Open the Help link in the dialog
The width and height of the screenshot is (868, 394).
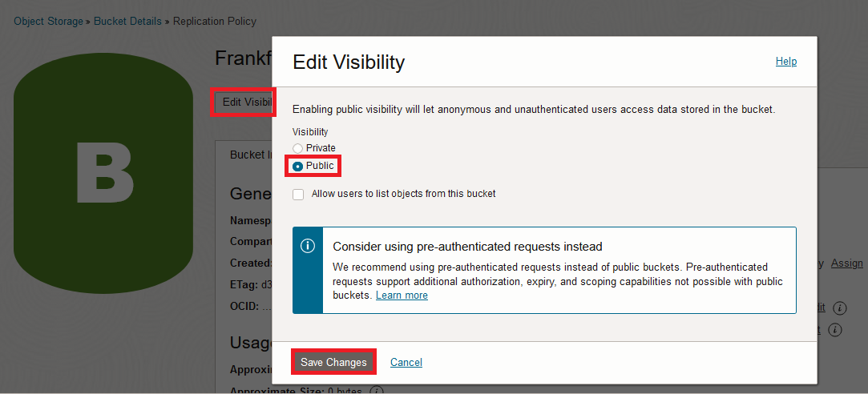click(786, 61)
